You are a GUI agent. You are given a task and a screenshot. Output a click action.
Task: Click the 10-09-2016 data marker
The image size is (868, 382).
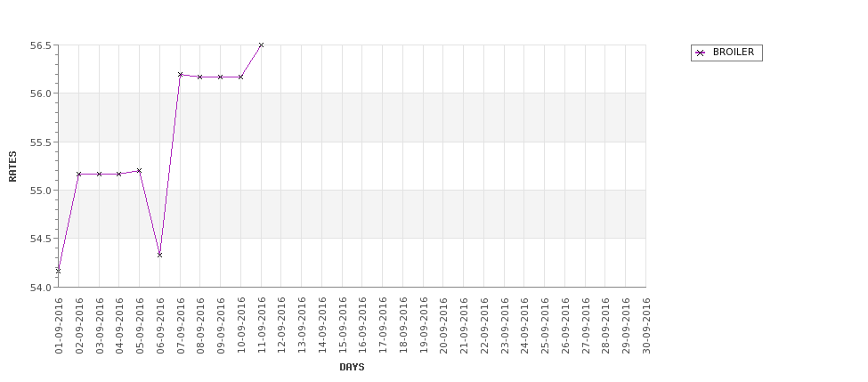coord(240,77)
